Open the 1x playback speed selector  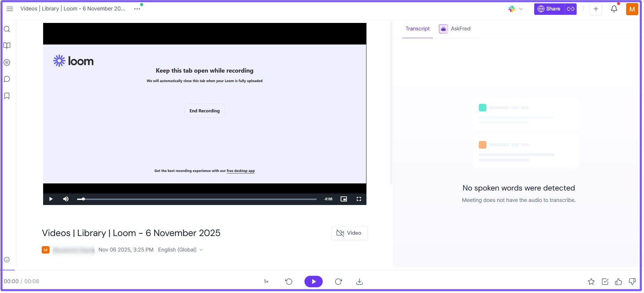[266, 282]
